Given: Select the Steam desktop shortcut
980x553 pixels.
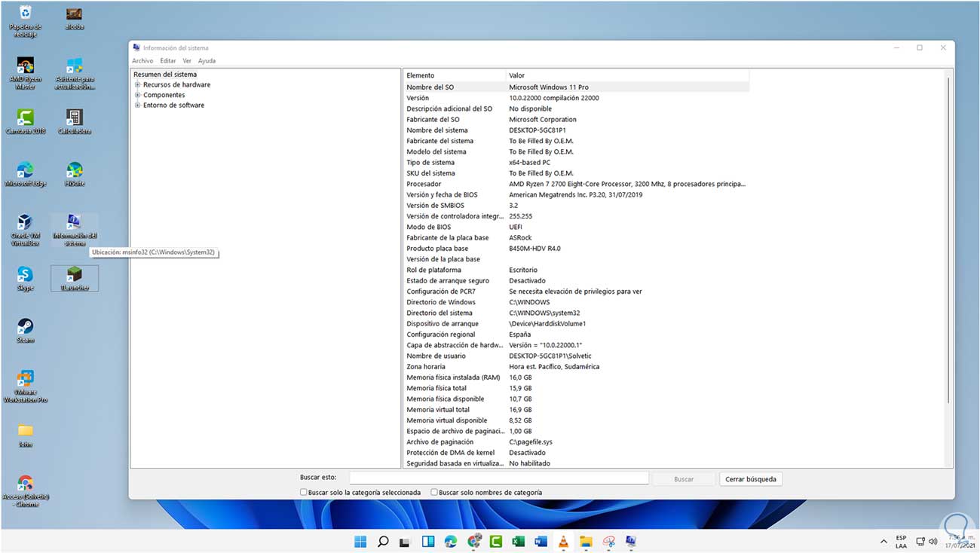Looking at the screenshot, I should tap(26, 330).
